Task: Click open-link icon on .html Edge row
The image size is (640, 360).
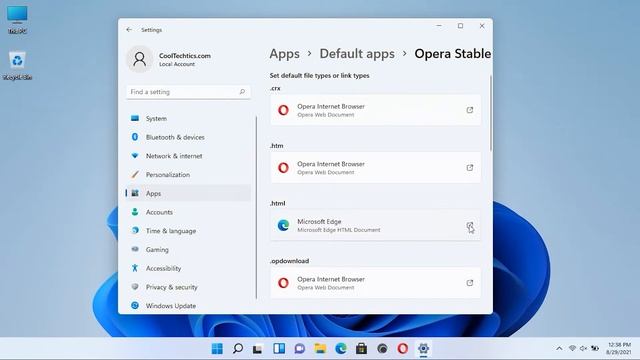Action: pyautogui.click(x=470, y=225)
